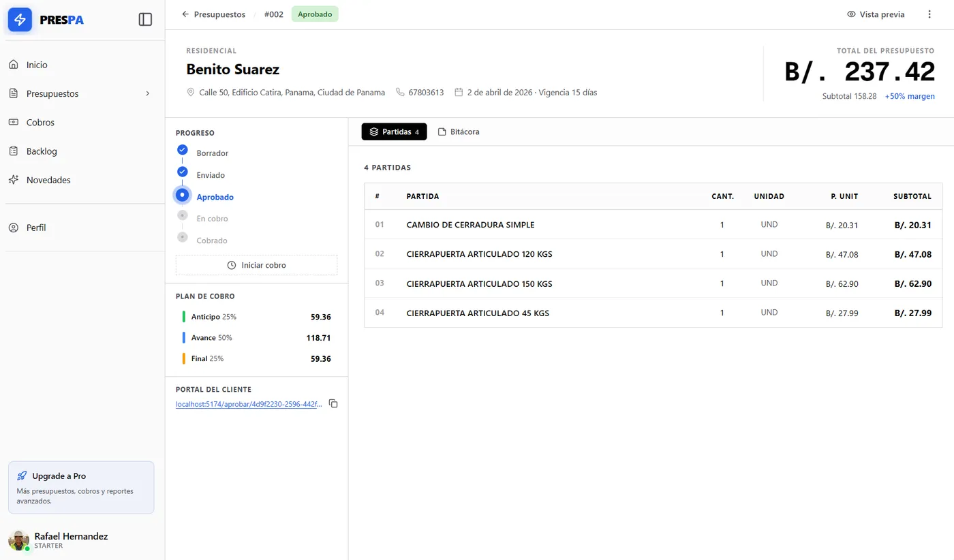Viewport: 954px width, 560px height.
Task: Go back to Presupuestos via breadcrumb
Action: click(213, 14)
